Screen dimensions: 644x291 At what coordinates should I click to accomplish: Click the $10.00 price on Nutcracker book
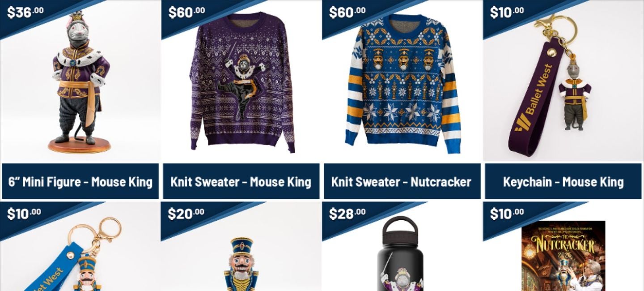(507, 214)
